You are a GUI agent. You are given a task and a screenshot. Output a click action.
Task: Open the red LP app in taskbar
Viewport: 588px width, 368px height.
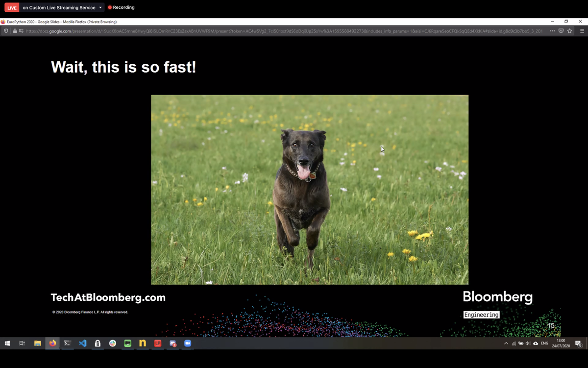pyautogui.click(x=158, y=343)
